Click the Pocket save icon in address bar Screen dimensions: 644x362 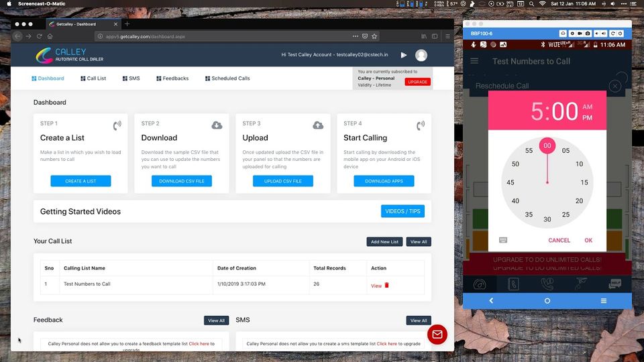tap(365, 36)
